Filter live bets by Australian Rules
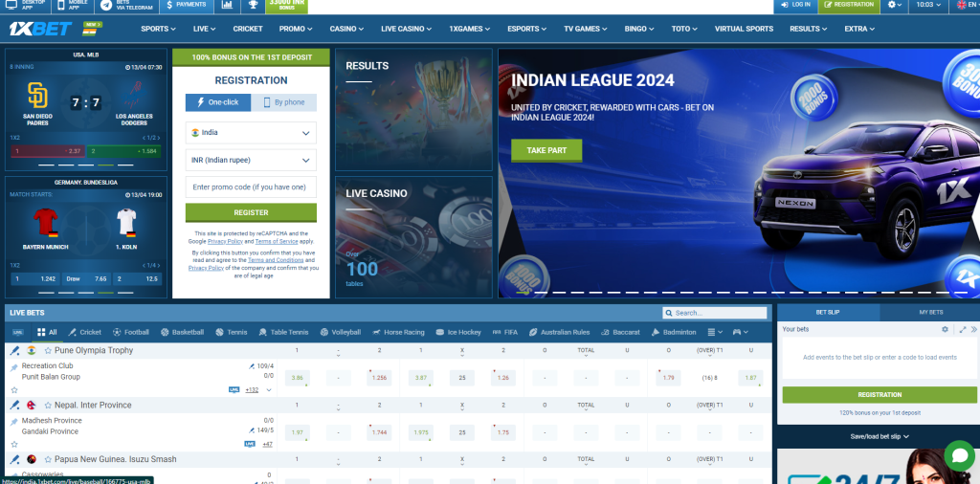 click(x=559, y=332)
